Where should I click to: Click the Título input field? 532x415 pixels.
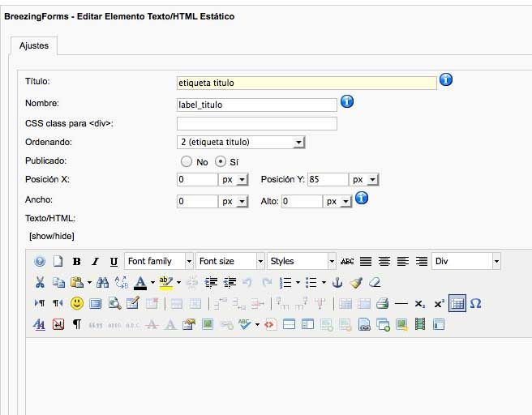(307, 83)
